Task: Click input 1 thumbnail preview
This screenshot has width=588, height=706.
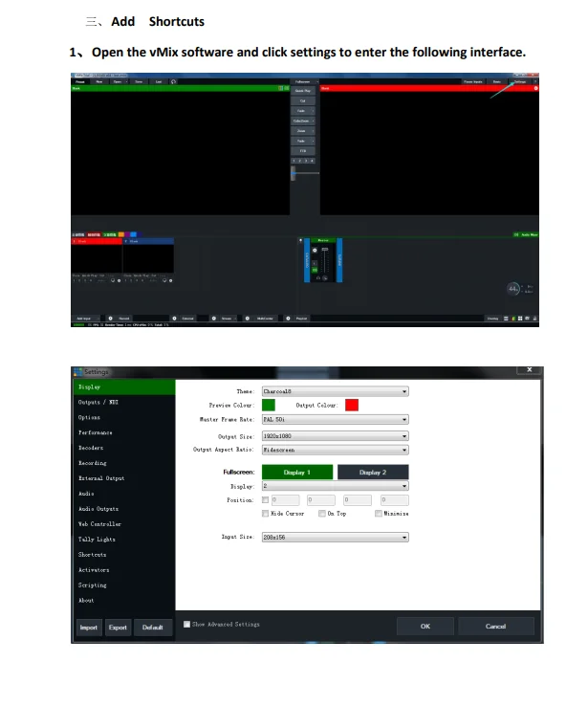Action: click(97, 258)
